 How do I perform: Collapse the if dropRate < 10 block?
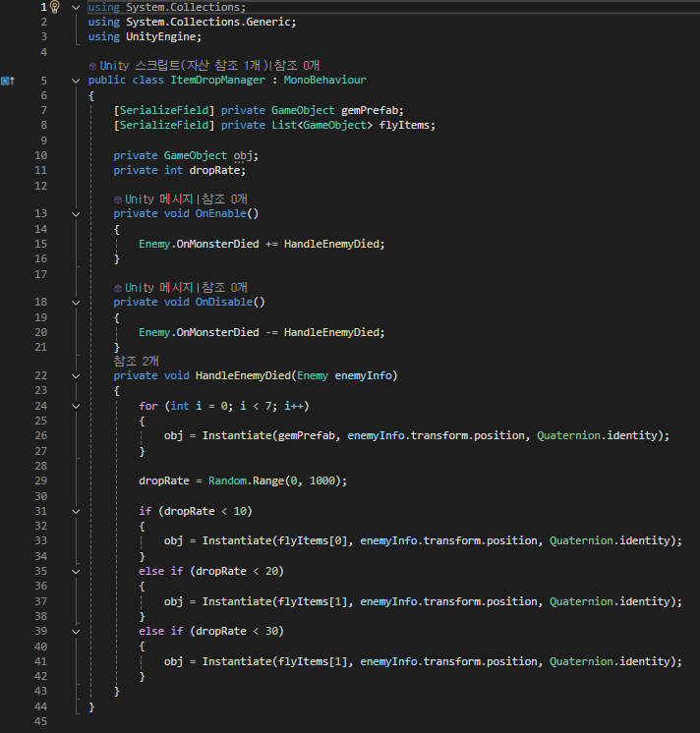tap(76, 512)
